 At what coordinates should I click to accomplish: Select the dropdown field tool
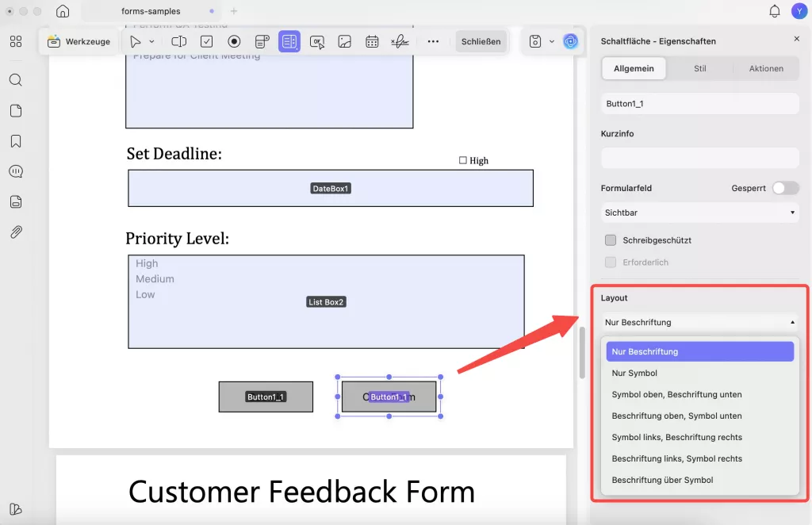[x=262, y=41]
